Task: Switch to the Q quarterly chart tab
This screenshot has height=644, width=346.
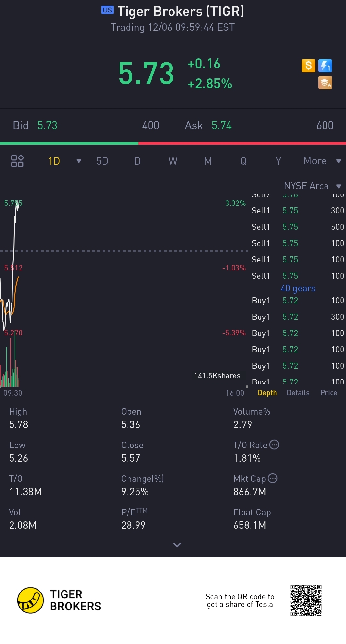Action: coord(243,161)
